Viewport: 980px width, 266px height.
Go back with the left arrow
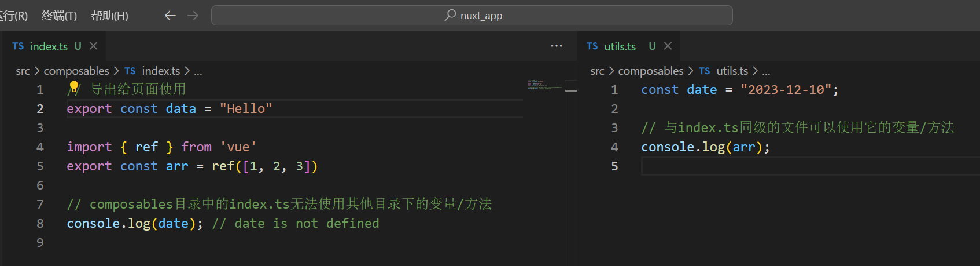click(170, 16)
